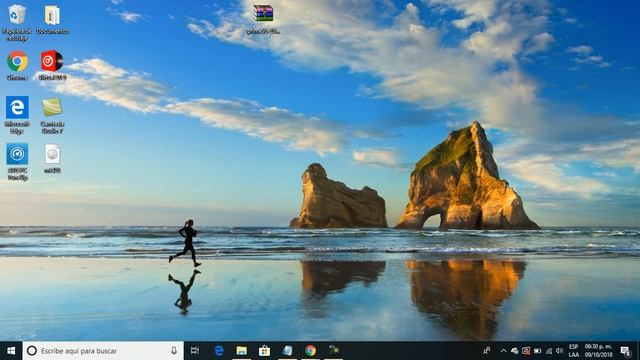Open the notepad-like app on the taskbar

[287, 351]
